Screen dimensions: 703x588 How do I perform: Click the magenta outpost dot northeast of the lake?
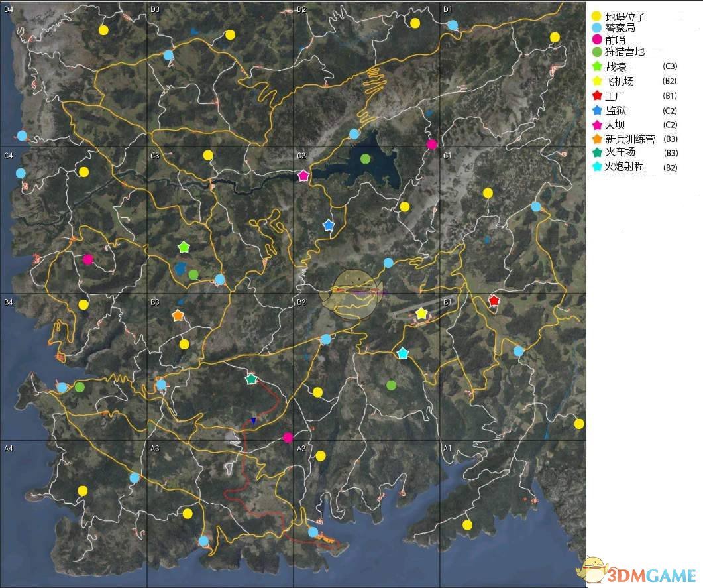[x=431, y=144]
